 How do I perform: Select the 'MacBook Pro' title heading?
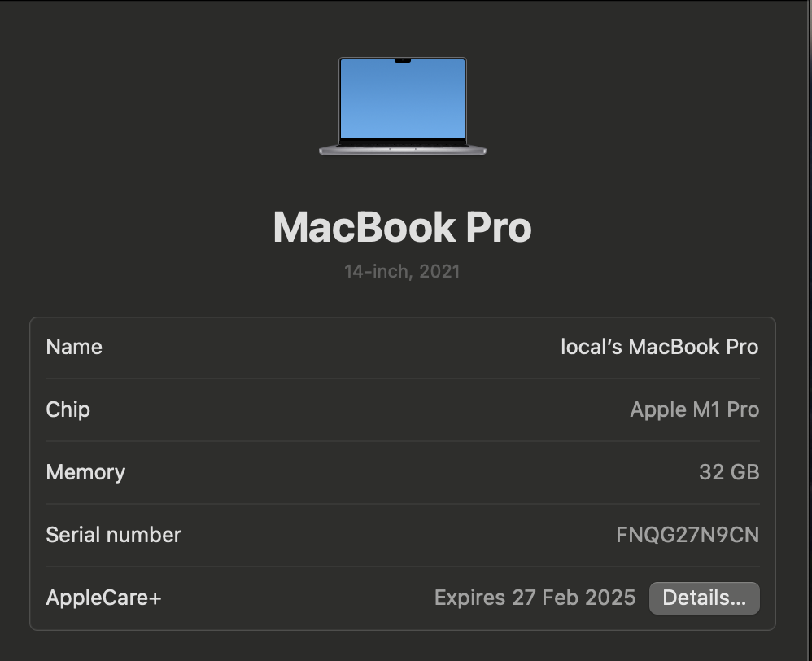pyautogui.click(x=402, y=227)
